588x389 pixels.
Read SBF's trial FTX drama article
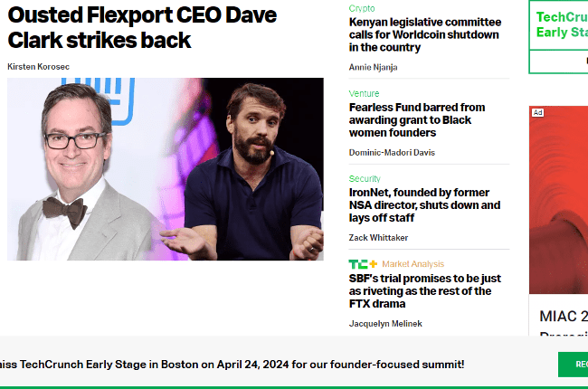pos(424,291)
